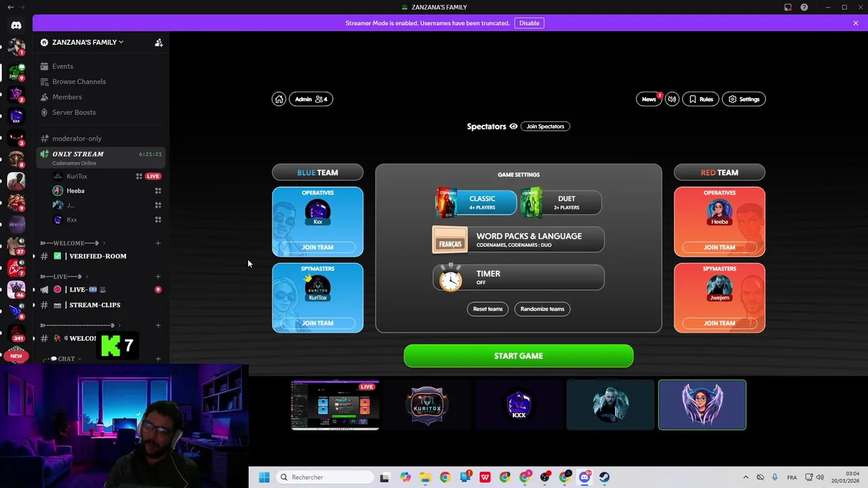Select the KXX participant tile
The height and width of the screenshot is (488, 868).
click(x=519, y=405)
